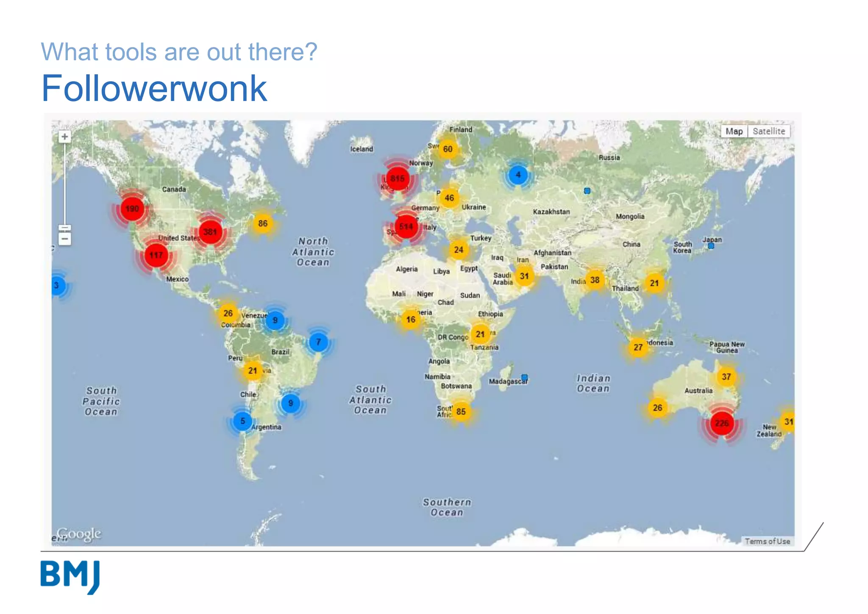Click the blue 9 cluster near Venezuela
The width and height of the screenshot is (868, 614).
pos(275,320)
